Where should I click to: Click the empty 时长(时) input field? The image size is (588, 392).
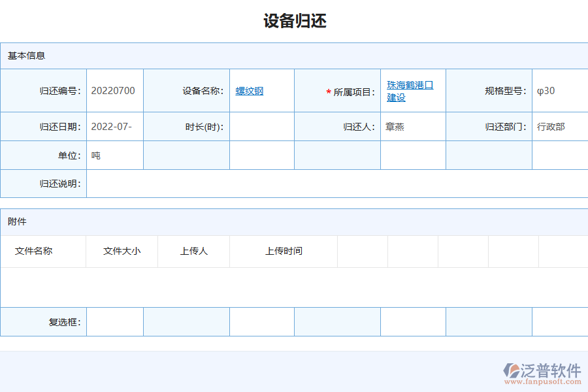261,126
